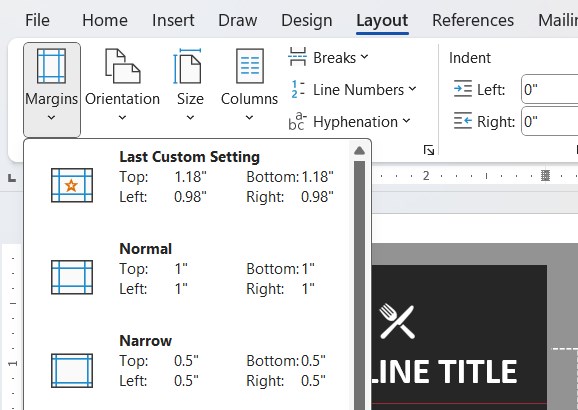
Task: Open Page Setup dialog launcher arrow
Action: point(429,150)
